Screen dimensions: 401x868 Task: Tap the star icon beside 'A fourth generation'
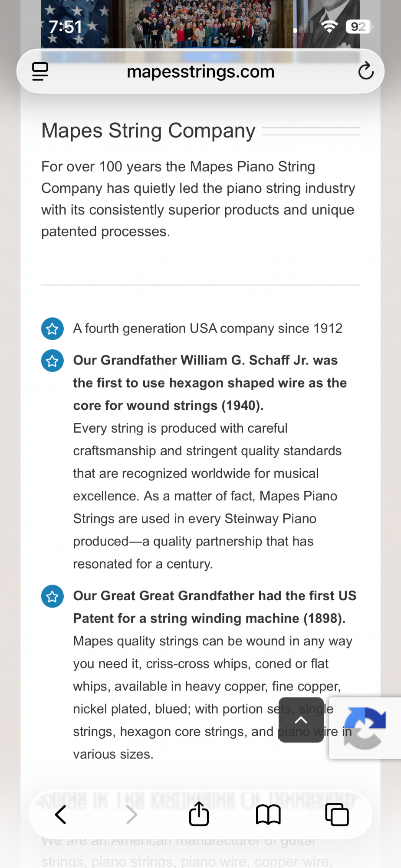point(53,329)
